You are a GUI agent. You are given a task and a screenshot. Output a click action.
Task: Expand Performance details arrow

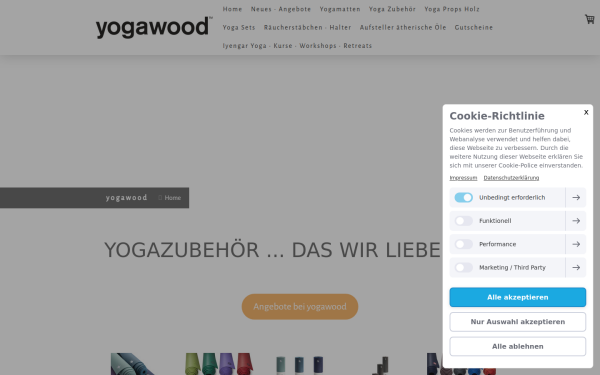point(576,244)
